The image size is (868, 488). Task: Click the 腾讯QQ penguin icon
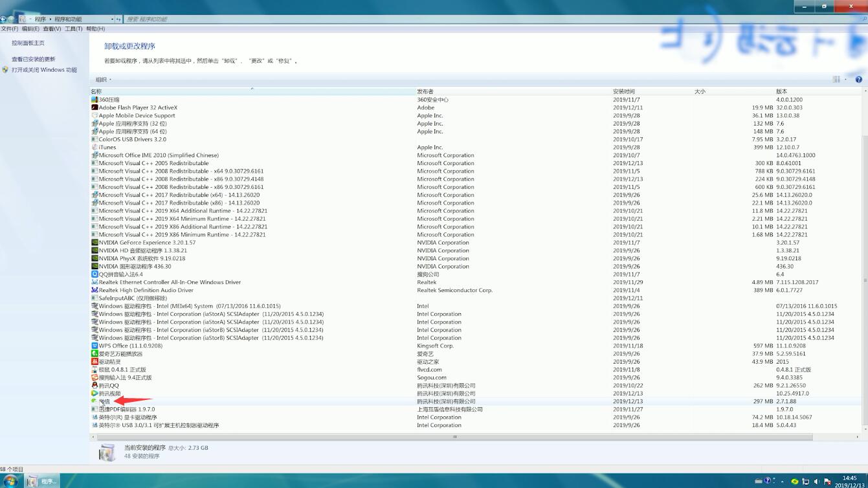(x=95, y=386)
